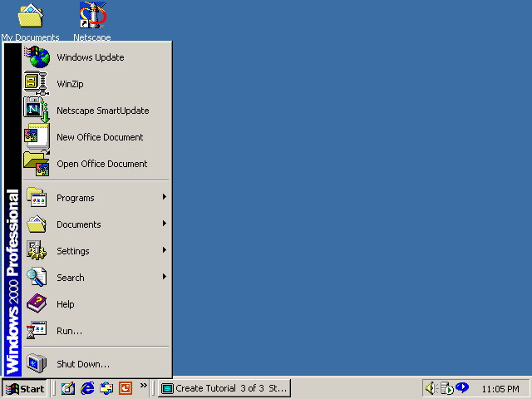
Task: Click the purple Help book icon
Action: click(37, 303)
